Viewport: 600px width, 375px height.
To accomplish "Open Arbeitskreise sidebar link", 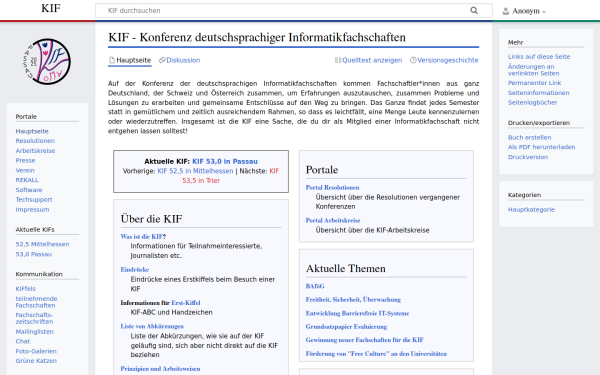I will (x=35, y=151).
